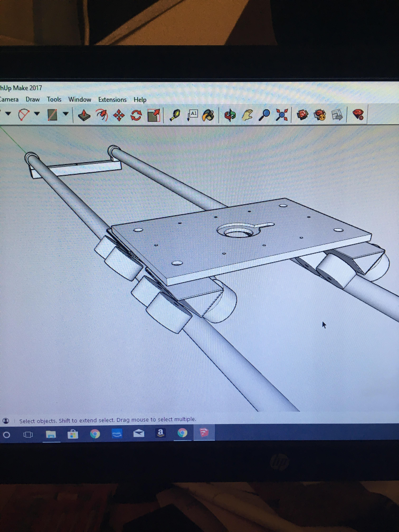Open the Extension Manager ruby icon

[358, 114]
